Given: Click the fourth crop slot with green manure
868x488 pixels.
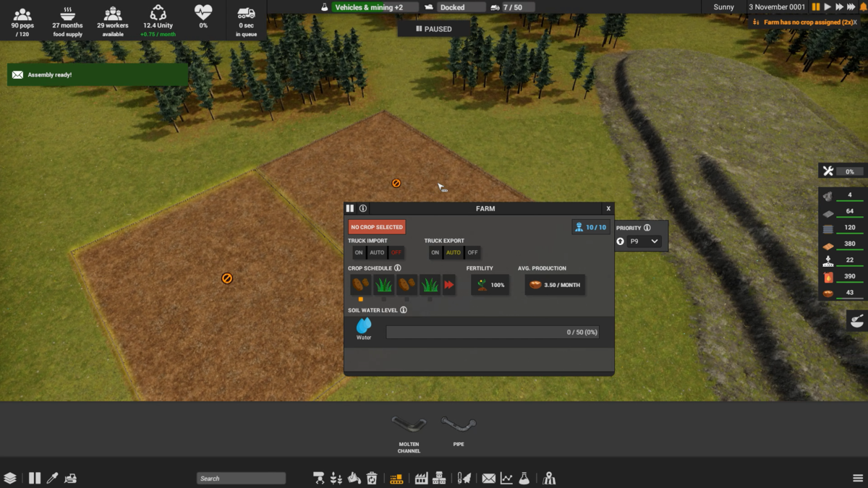Looking at the screenshot, I should pyautogui.click(x=430, y=285).
